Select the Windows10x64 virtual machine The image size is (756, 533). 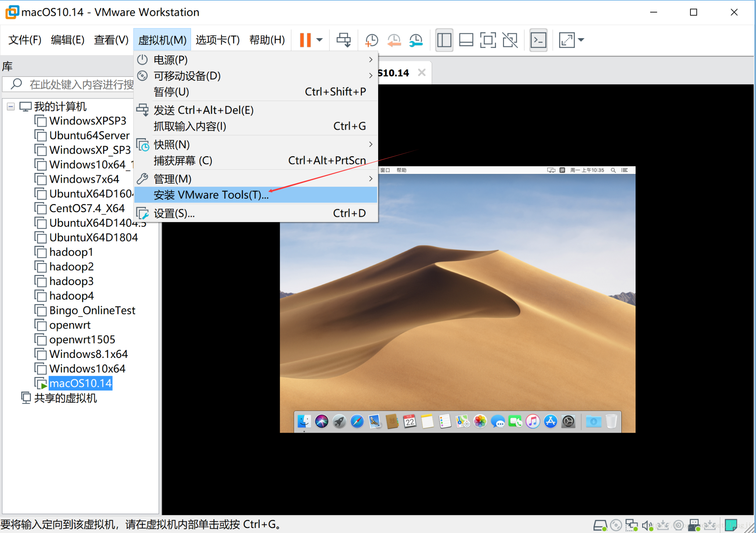[x=87, y=369]
